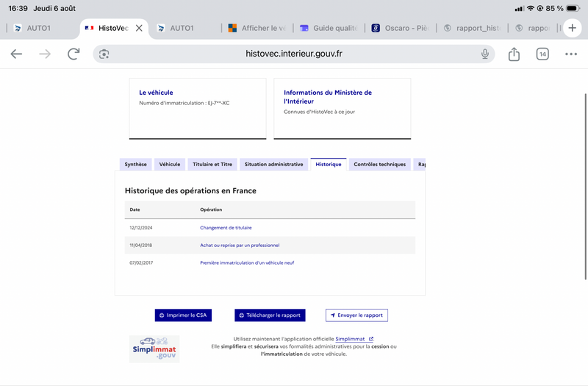The height and width of the screenshot is (386, 588).
Task: Show the 14 open tabs overview
Action: tap(542, 54)
